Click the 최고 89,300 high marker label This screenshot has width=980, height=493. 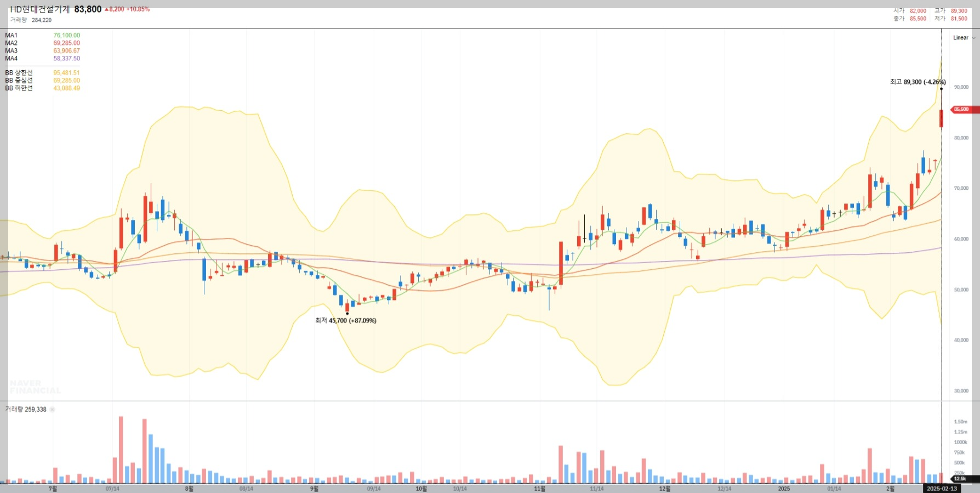tap(918, 82)
